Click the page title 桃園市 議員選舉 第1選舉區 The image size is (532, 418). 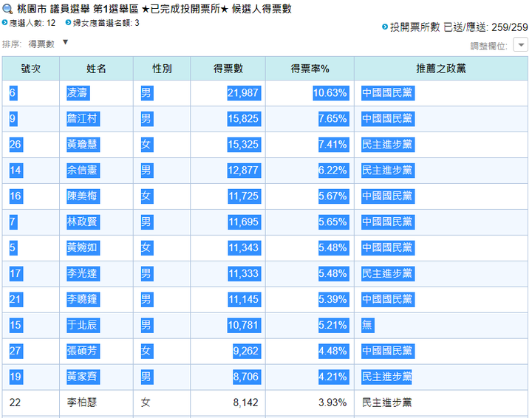click(78, 9)
